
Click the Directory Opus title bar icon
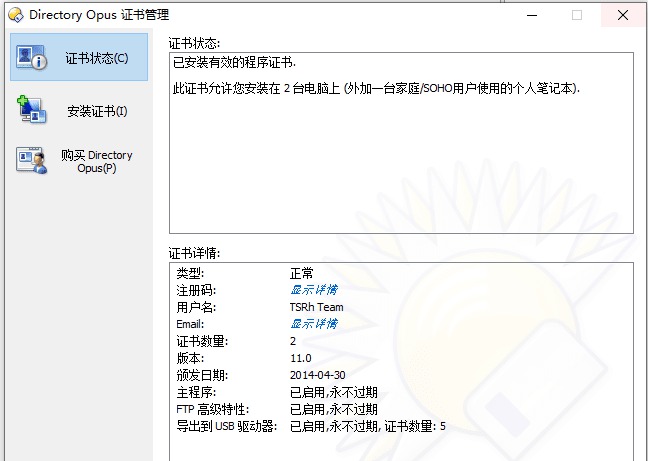pos(16,15)
